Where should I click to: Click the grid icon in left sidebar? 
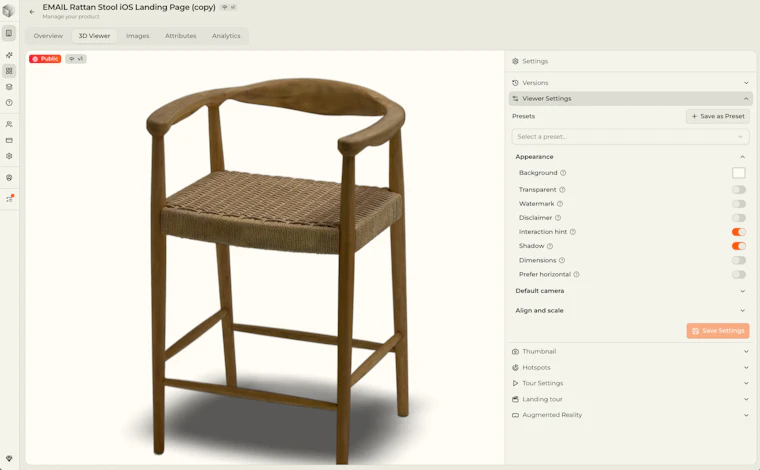tap(9, 71)
